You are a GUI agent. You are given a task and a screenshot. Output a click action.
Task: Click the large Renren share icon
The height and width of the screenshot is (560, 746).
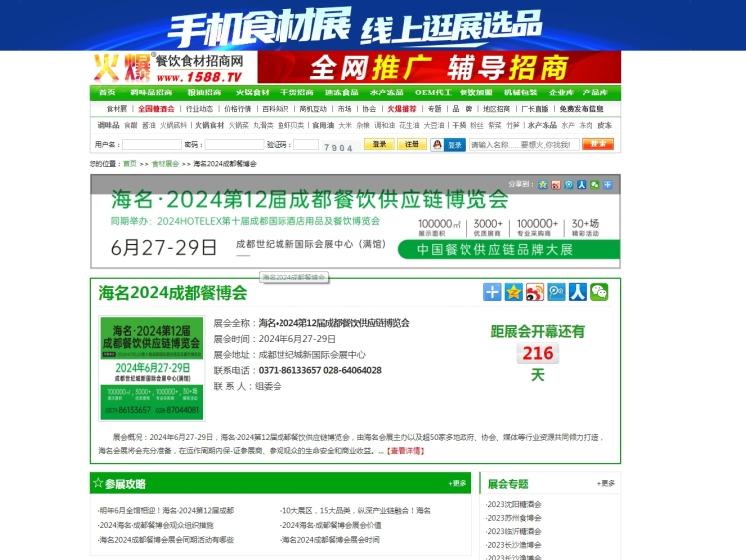[x=578, y=292]
